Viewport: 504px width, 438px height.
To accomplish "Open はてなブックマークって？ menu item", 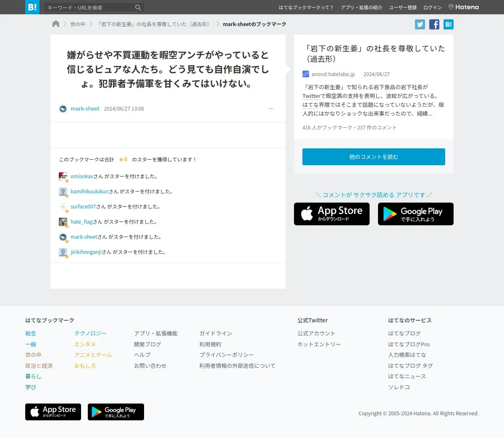I will [x=306, y=8].
